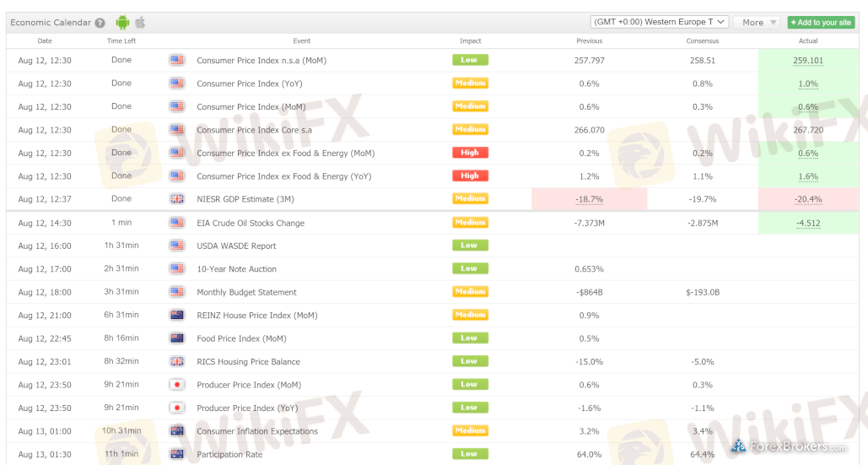868x465 pixels.
Task: Click the help question mark icon
Action: pos(100,23)
